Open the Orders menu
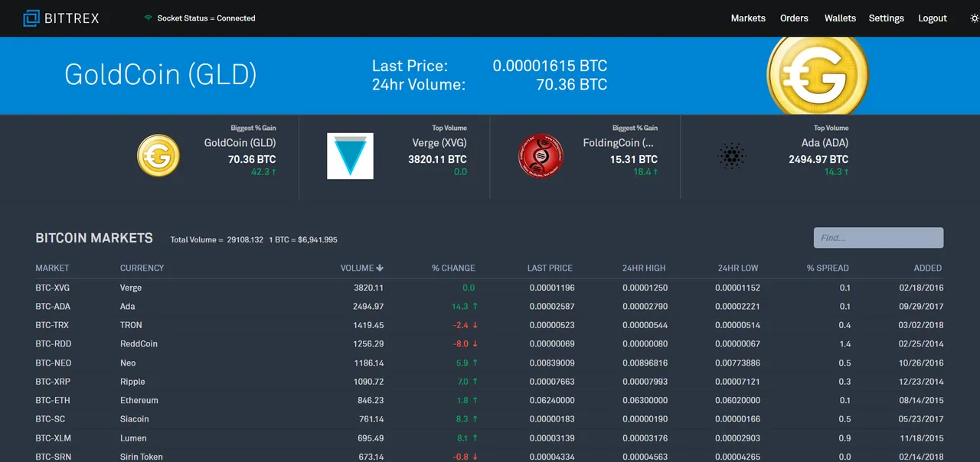The width and height of the screenshot is (980, 462). tap(794, 18)
